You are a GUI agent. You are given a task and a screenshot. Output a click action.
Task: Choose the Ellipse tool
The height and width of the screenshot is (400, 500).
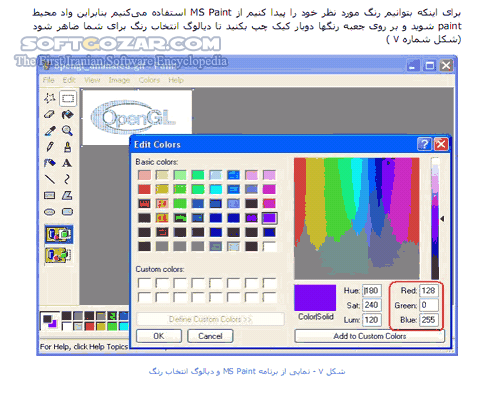(50, 212)
